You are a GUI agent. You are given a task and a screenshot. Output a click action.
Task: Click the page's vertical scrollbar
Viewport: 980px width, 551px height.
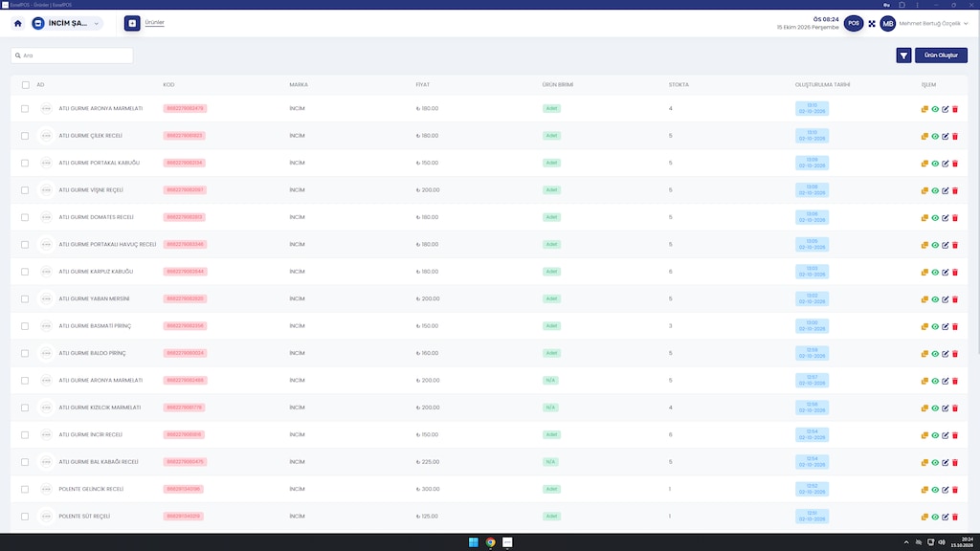coord(977,193)
